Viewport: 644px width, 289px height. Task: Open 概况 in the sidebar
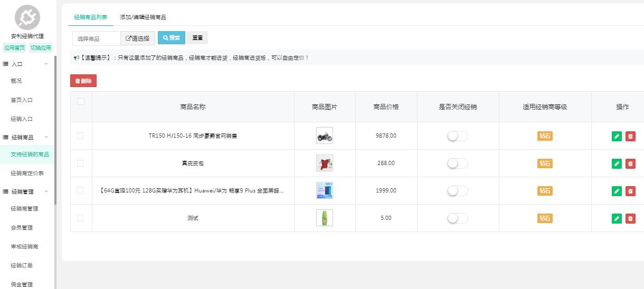coord(16,81)
